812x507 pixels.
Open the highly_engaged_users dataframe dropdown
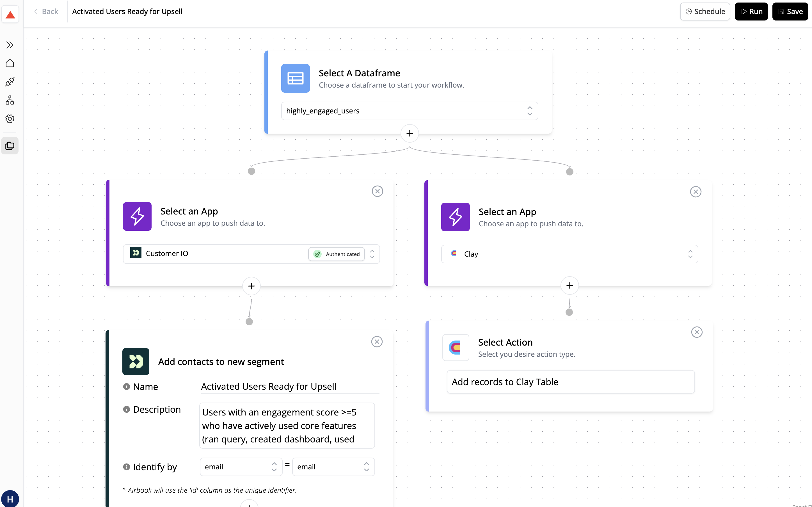point(409,111)
